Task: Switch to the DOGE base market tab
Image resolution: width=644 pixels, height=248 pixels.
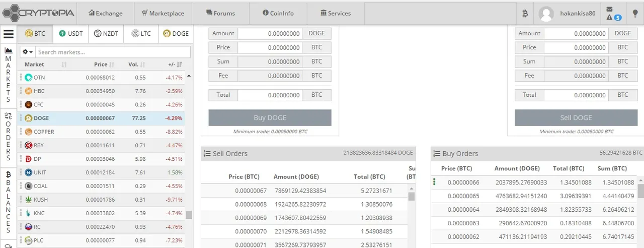Action: pyautogui.click(x=176, y=34)
